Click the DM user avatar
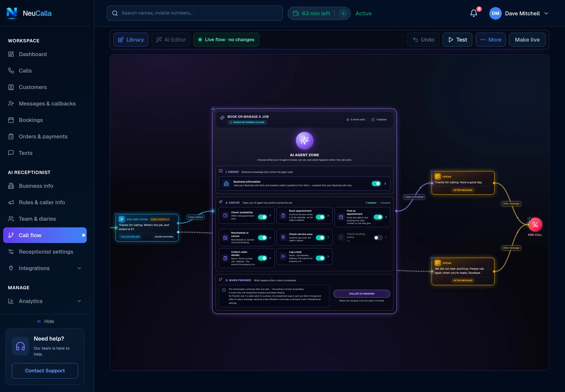Screen dimensions: 565x392 point(495,13)
